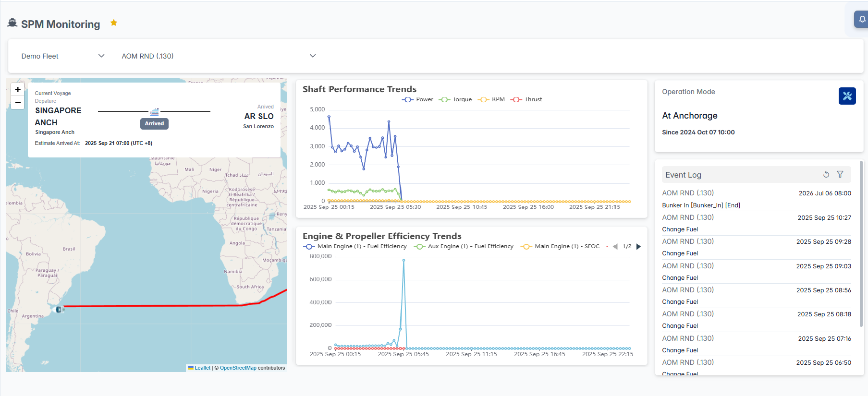Open the notifications bell
The image size is (868, 396).
click(x=862, y=20)
